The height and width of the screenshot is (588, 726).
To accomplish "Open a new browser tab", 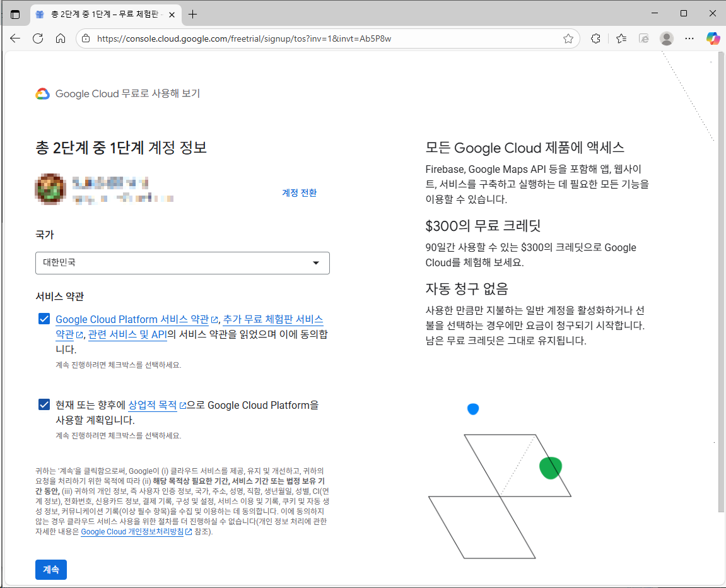I will 192,15.
